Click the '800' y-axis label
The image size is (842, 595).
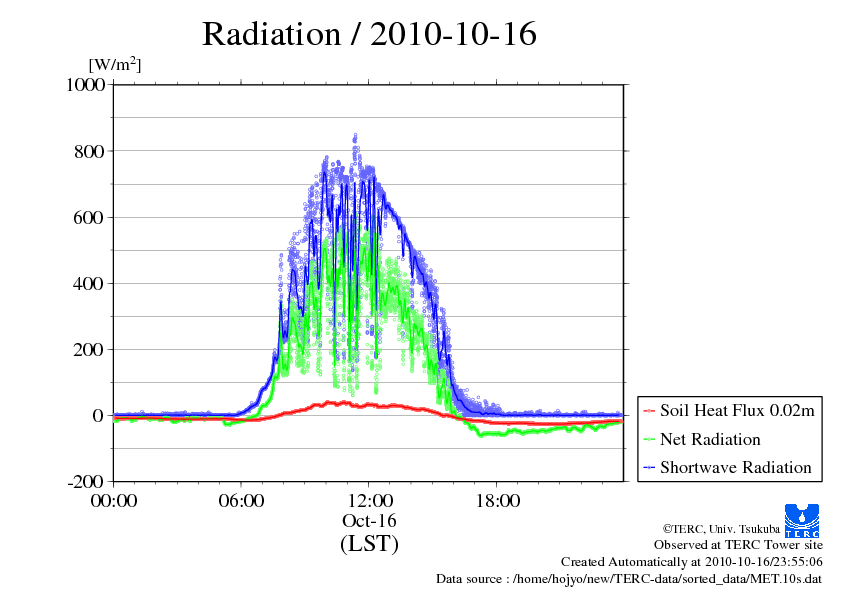click(89, 151)
